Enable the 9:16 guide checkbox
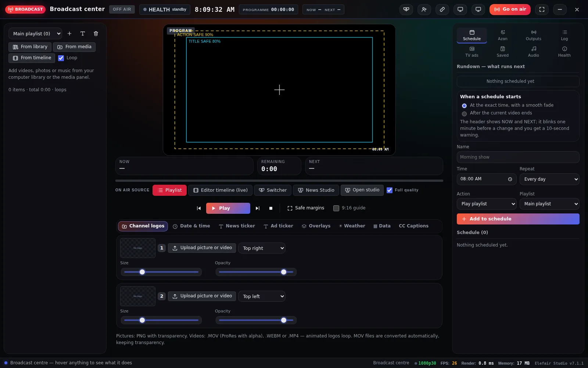This screenshot has height=368, width=588. pyautogui.click(x=336, y=208)
